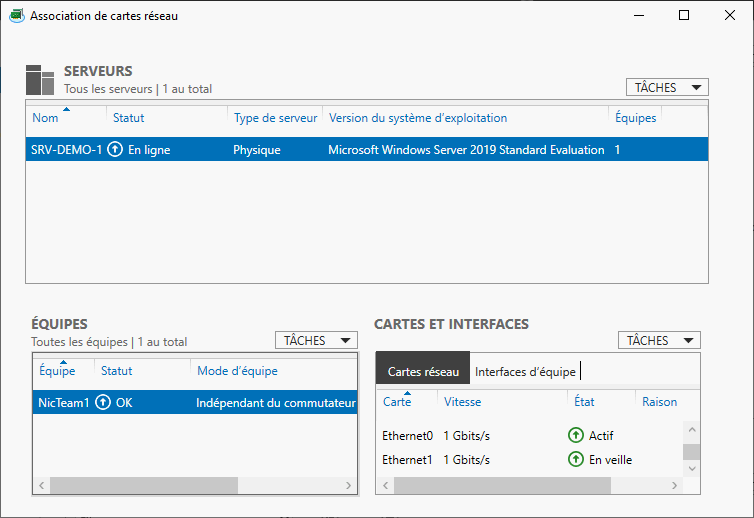Image resolution: width=754 pixels, height=518 pixels.
Task: Click the servers icon beside SERVEURS heading
Action: pos(40,80)
